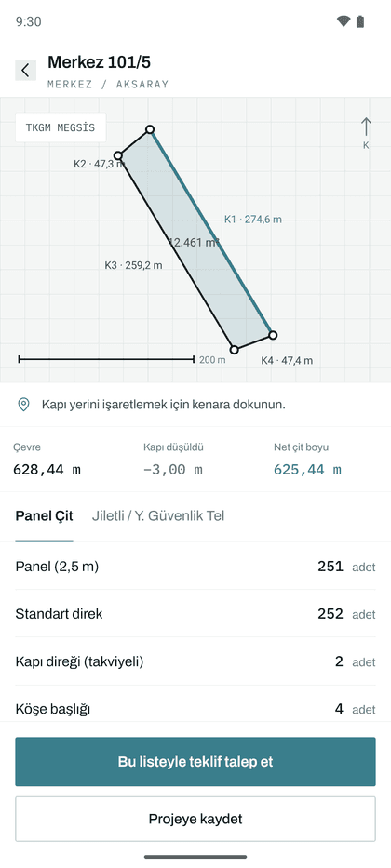Check the Wi-Fi status icon
Viewport: 391px width, 868px height.
pyautogui.click(x=344, y=21)
